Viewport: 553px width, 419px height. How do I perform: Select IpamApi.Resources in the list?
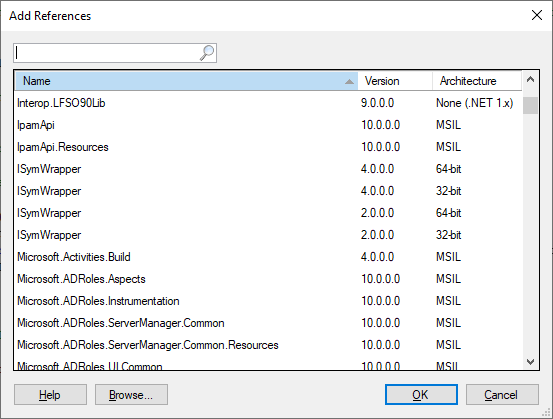pyautogui.click(x=268, y=147)
